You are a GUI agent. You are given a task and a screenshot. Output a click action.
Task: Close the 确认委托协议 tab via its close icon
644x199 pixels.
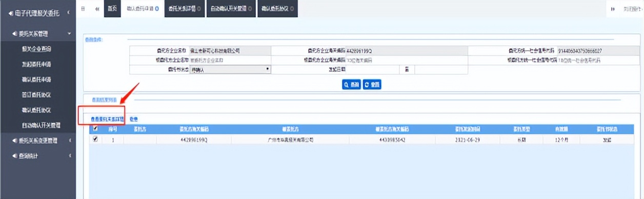pyautogui.click(x=292, y=9)
